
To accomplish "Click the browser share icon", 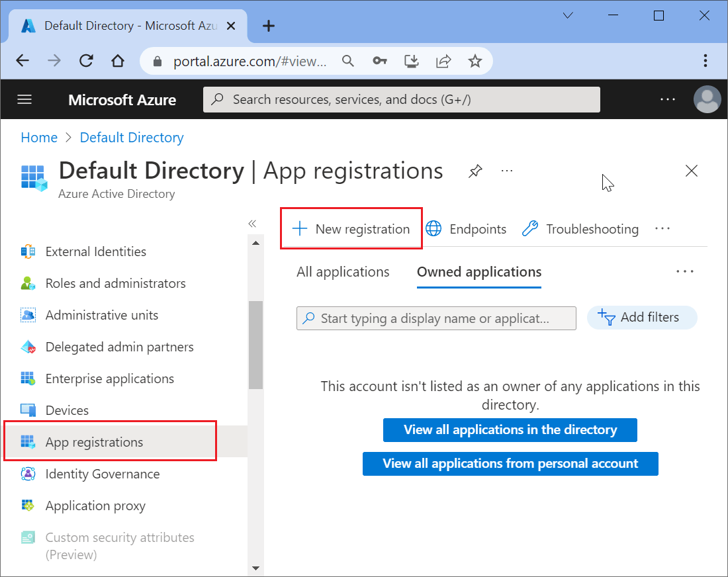I will tap(443, 62).
